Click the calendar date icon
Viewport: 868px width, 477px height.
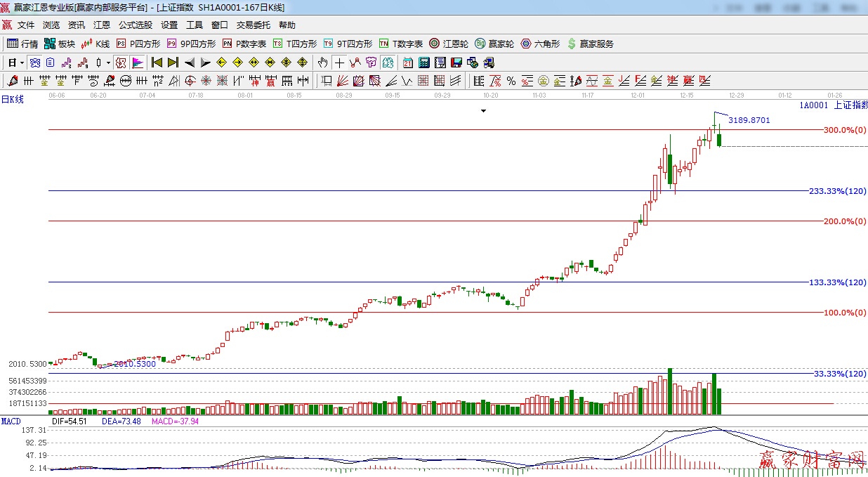pyautogui.click(x=407, y=63)
